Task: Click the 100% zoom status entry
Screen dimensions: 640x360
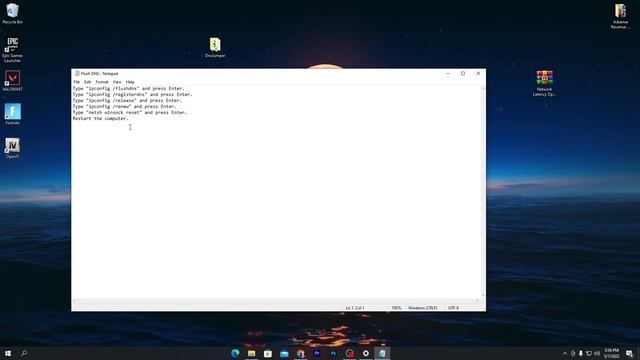Action: [396, 308]
